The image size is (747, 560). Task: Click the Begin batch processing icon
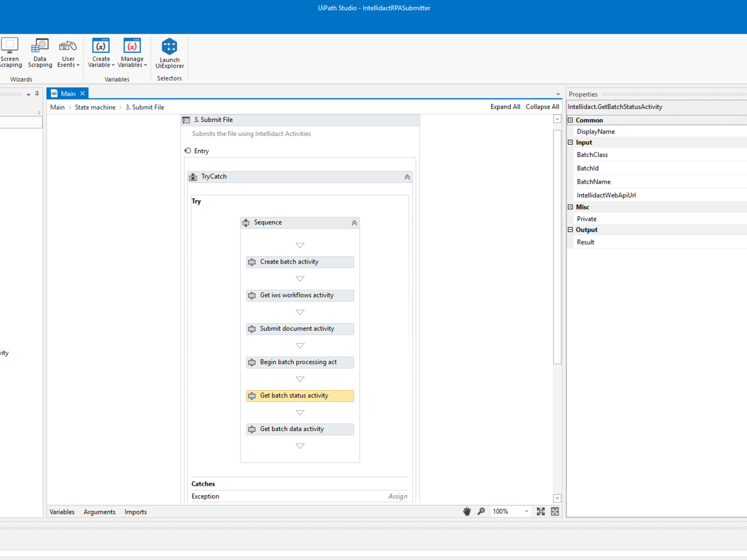(252, 362)
